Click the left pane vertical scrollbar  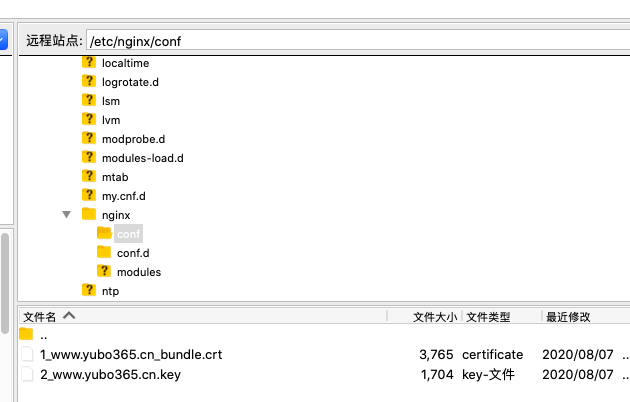(5, 283)
